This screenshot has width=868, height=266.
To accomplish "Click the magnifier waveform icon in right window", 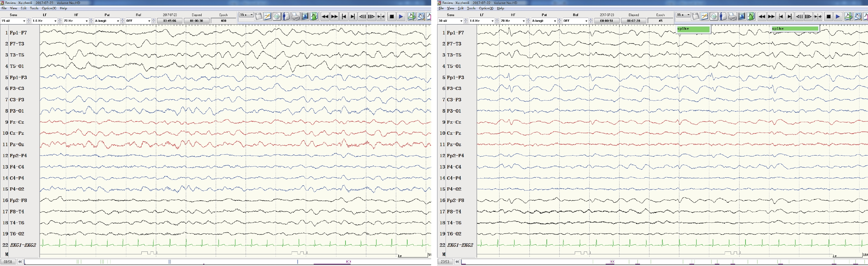I will [x=858, y=16].
